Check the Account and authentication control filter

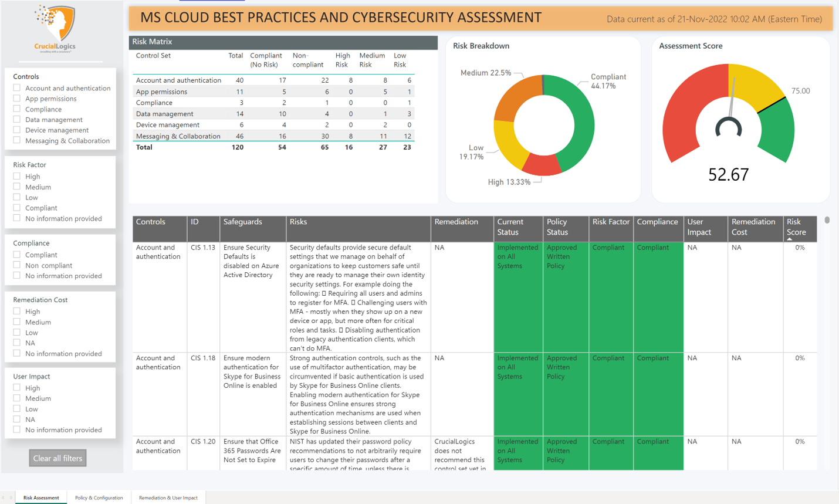click(x=18, y=88)
